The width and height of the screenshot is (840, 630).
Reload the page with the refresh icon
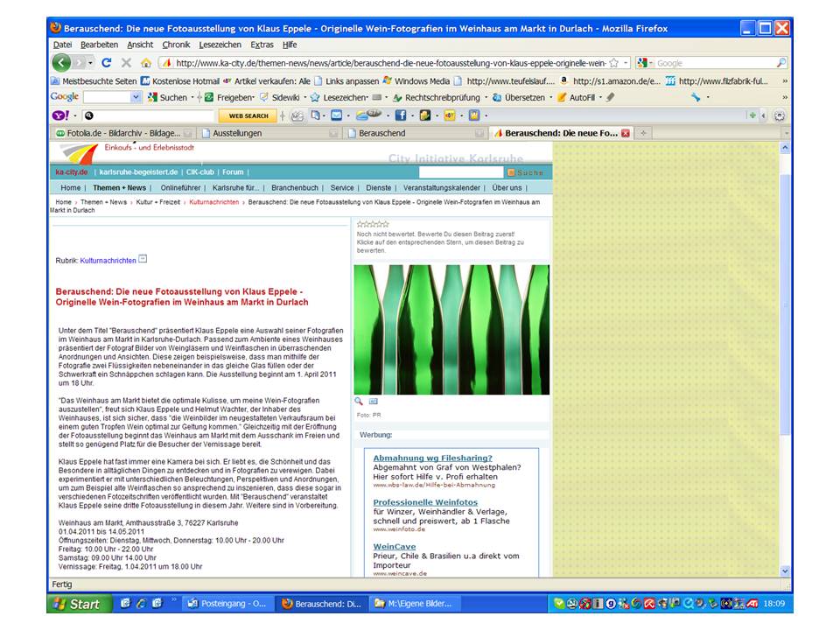coord(107,63)
